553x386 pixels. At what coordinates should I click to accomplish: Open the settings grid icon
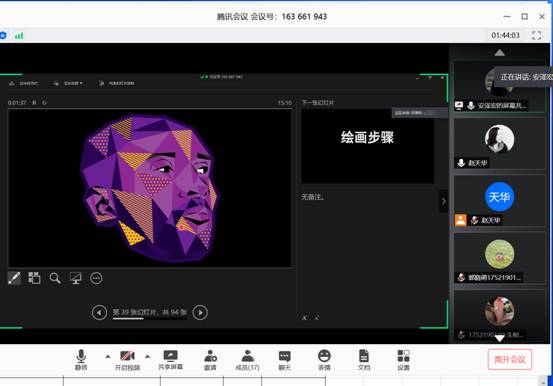(x=403, y=360)
